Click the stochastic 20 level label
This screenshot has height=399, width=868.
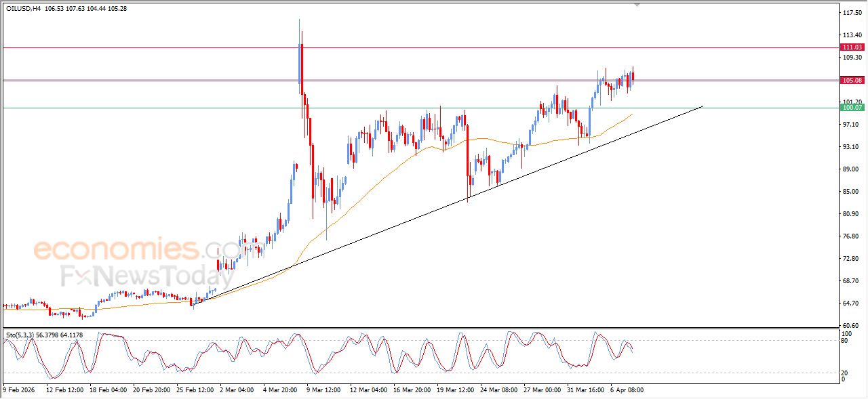click(x=845, y=373)
